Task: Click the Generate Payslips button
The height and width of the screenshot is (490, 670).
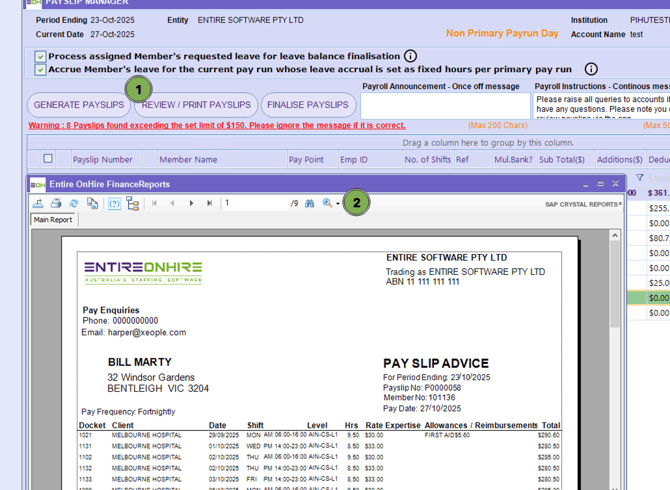Action: point(79,105)
